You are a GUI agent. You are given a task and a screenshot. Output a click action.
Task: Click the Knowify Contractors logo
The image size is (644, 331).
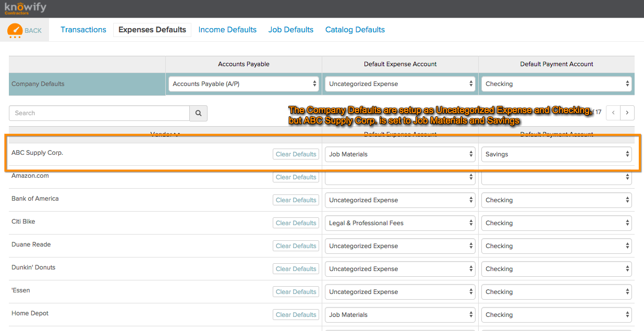(x=25, y=8)
